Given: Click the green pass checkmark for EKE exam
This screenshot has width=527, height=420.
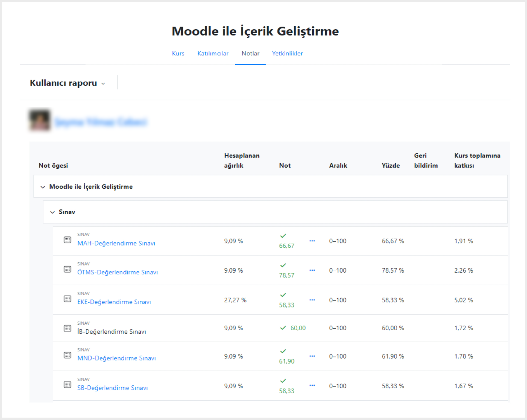Looking at the screenshot, I should [283, 295].
